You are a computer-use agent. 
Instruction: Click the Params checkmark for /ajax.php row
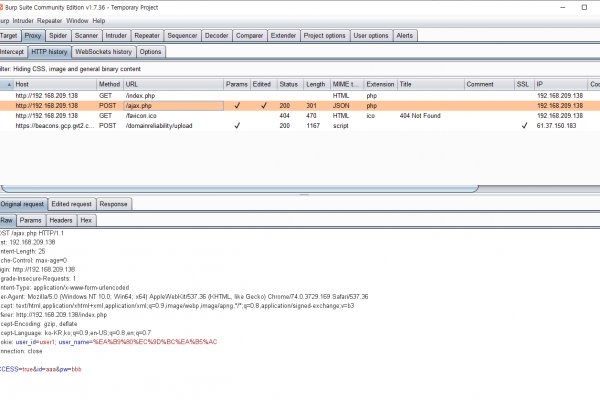point(237,105)
